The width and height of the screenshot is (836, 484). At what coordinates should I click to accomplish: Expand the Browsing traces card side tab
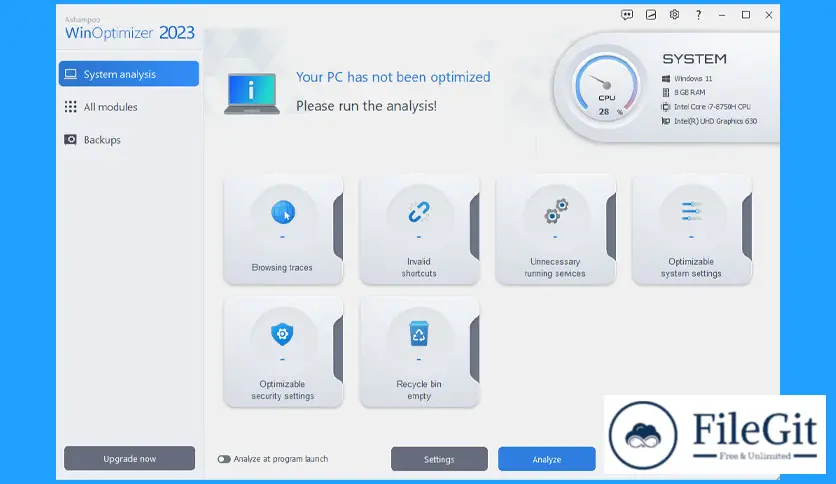[338, 227]
